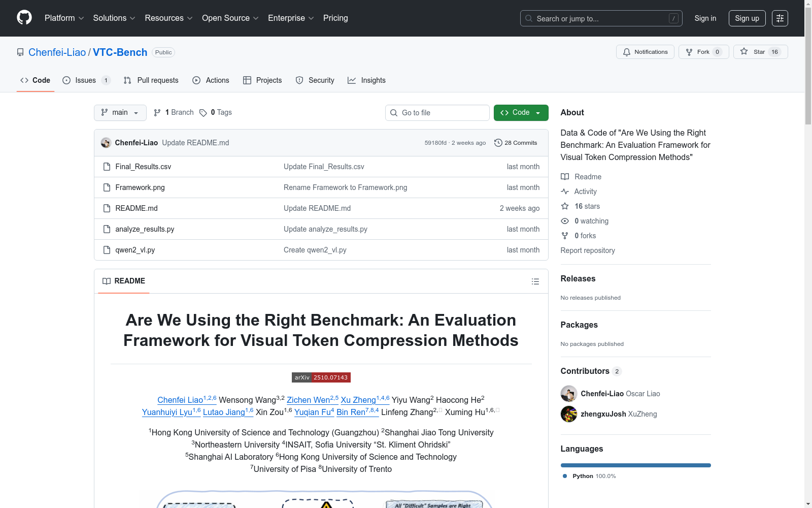Image resolution: width=812 pixels, height=508 pixels.
Task: Click the commits history clock icon
Action: (x=498, y=143)
